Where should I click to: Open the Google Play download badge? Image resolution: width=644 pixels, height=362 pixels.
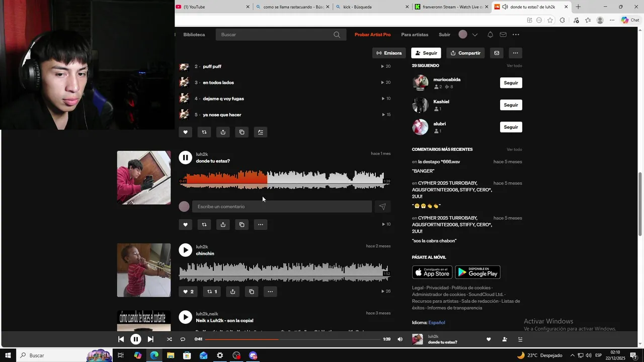[477, 273]
